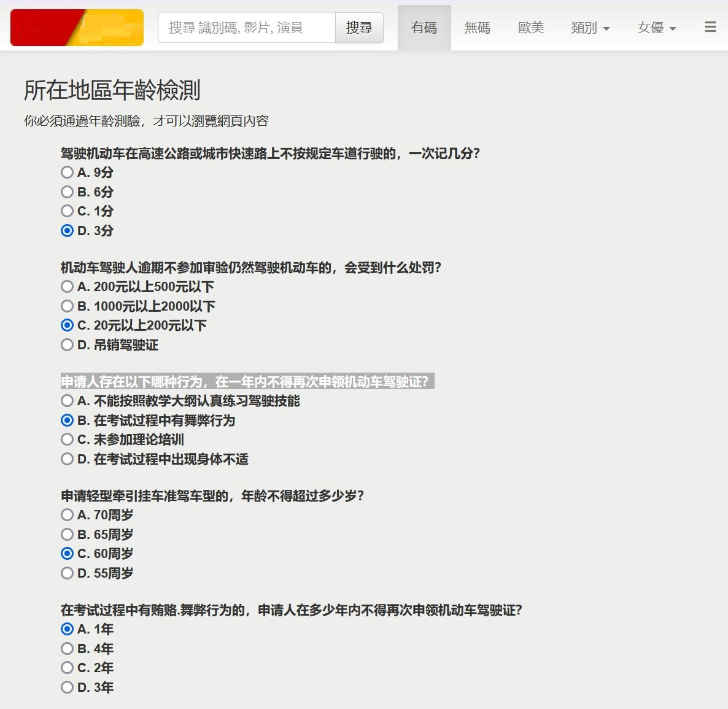This screenshot has height=709, width=728.
Task: Choose option C. 未参加理论培训
Action: click(x=68, y=440)
